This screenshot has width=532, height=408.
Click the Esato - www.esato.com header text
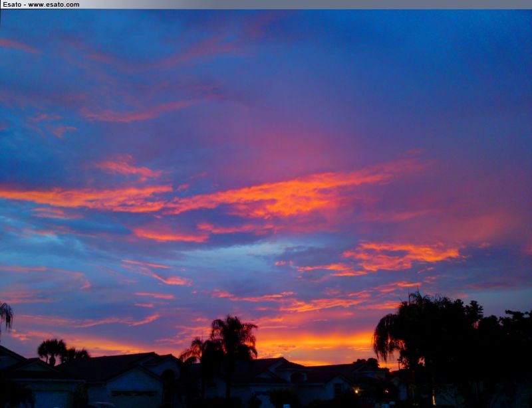click(41, 5)
